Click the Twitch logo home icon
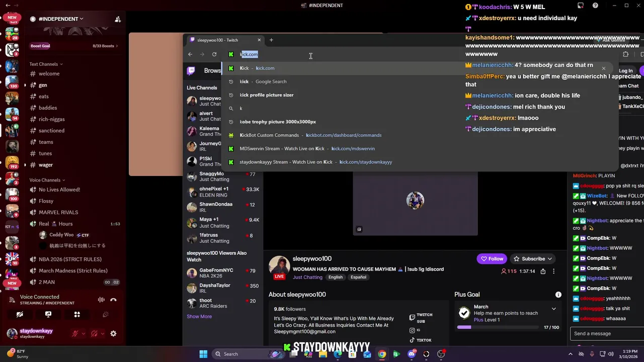The height and width of the screenshot is (362, 644). [191, 71]
